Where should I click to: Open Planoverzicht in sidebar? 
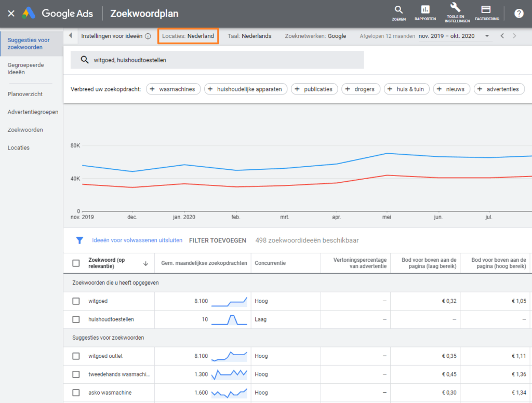click(x=25, y=94)
